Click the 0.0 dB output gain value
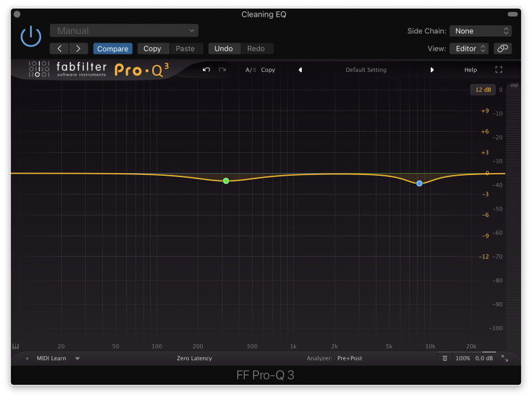Viewport: 532px width, 398px height. click(484, 358)
